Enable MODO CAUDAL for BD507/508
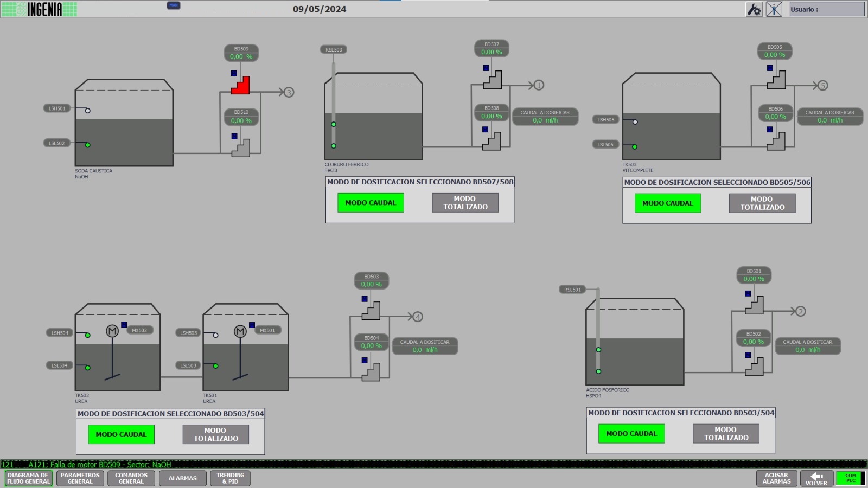 371,203
